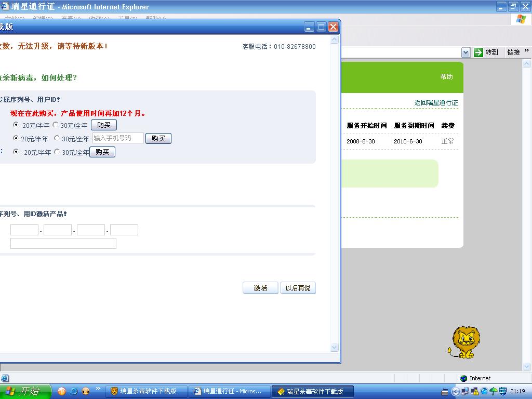The height and width of the screenshot is (399, 532).
Task: Choose 20元/半年 in the phone-number purchase row
Action: (x=16, y=138)
